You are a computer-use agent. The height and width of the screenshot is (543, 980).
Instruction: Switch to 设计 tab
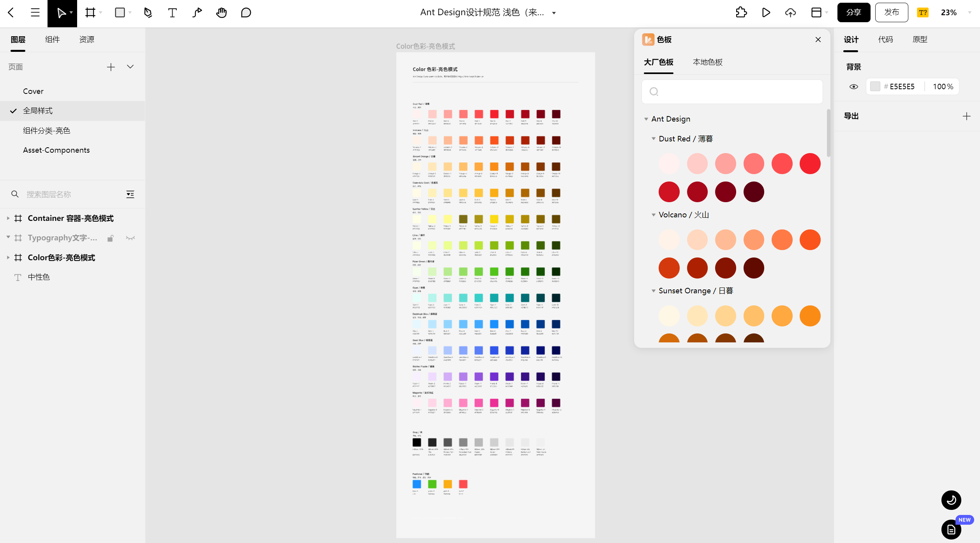[851, 39]
